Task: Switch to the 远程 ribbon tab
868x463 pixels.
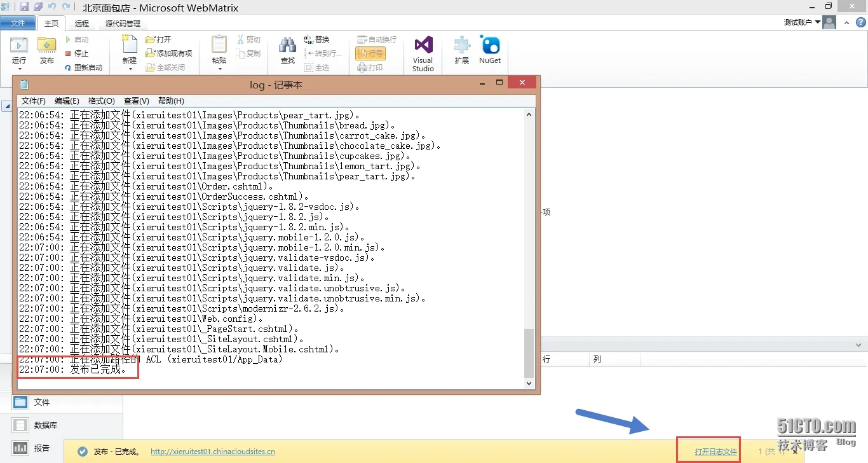Action: click(x=81, y=24)
